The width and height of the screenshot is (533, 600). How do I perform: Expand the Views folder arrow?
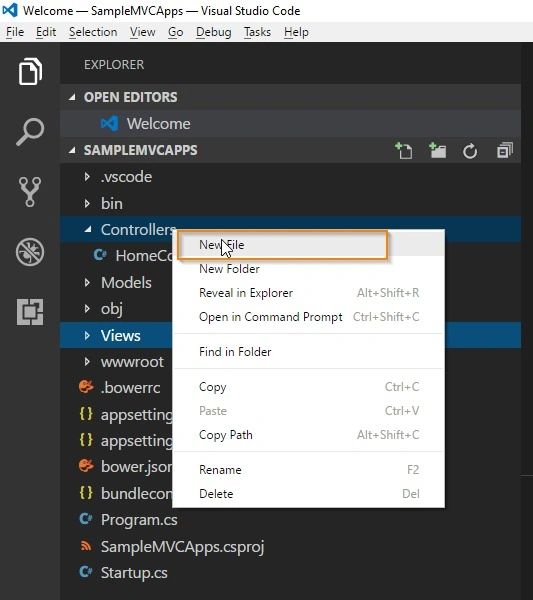pos(87,336)
